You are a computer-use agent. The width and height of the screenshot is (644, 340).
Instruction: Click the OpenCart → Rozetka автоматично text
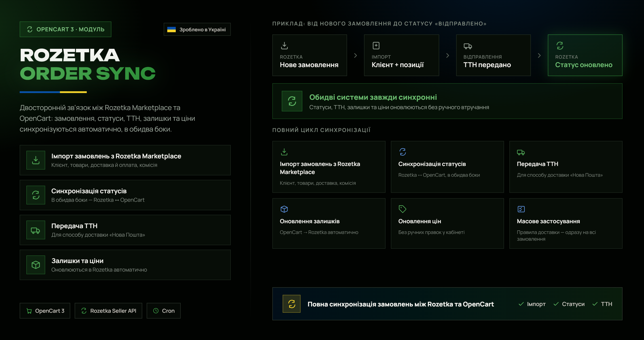(319, 232)
